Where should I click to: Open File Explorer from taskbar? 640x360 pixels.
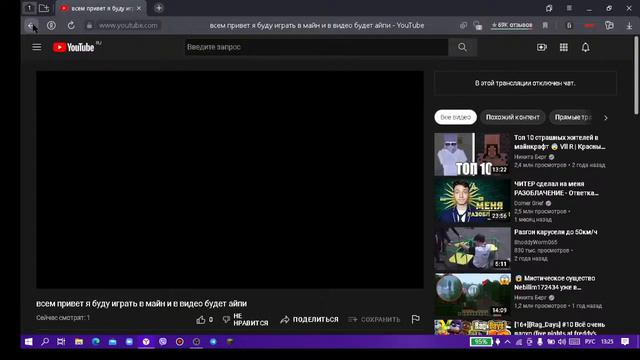click(79, 342)
